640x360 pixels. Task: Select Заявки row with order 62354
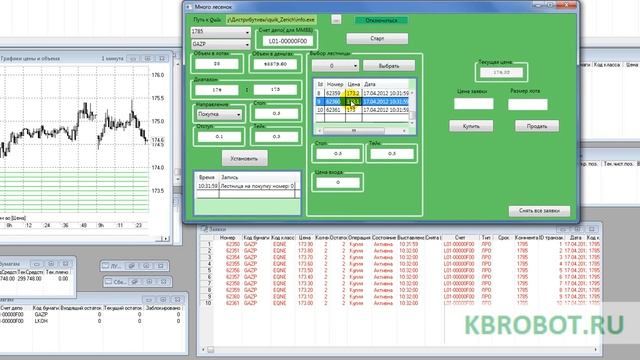pos(400,257)
